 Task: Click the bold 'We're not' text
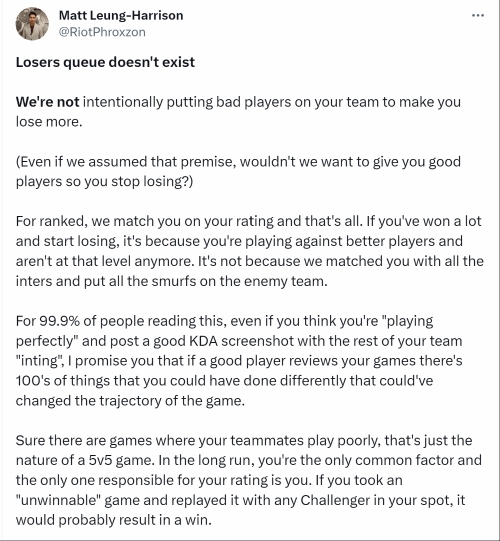pos(48,102)
